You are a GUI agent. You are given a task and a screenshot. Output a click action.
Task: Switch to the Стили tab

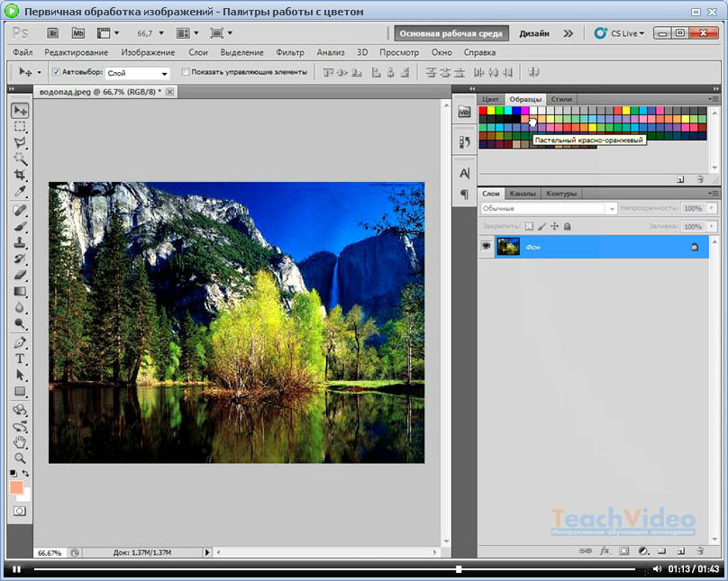[x=561, y=99]
